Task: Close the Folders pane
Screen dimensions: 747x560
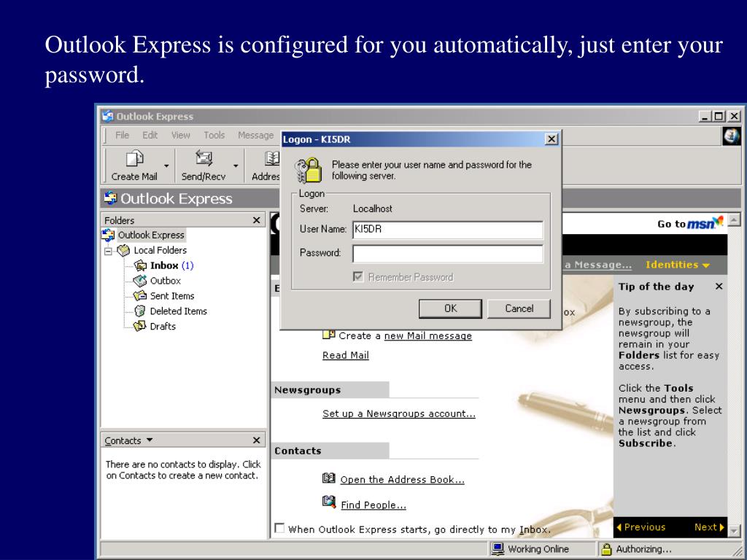Action: coord(256,220)
